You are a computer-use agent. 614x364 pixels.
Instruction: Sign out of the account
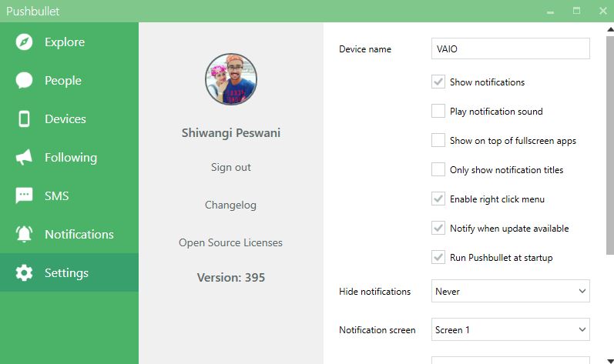[231, 167]
